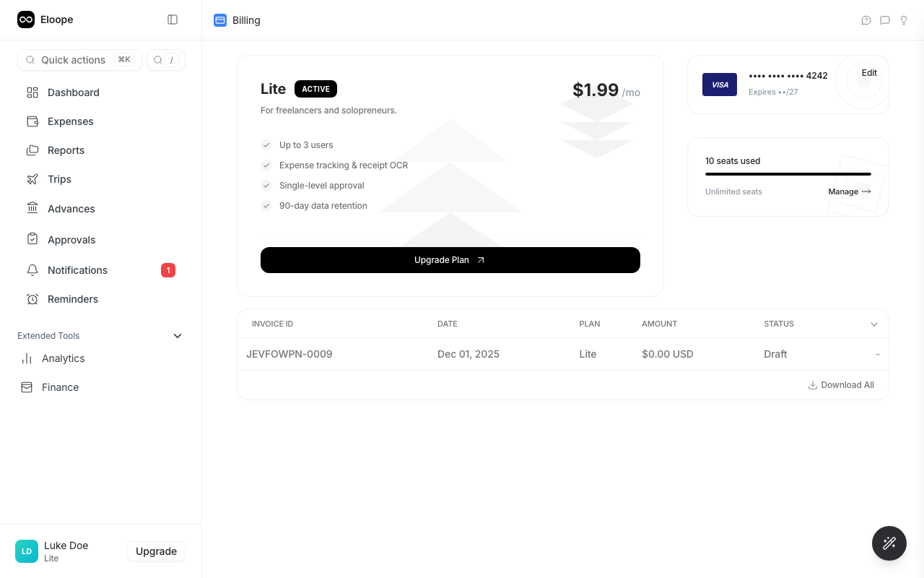Edit the payment card
924x578 pixels.
click(869, 73)
